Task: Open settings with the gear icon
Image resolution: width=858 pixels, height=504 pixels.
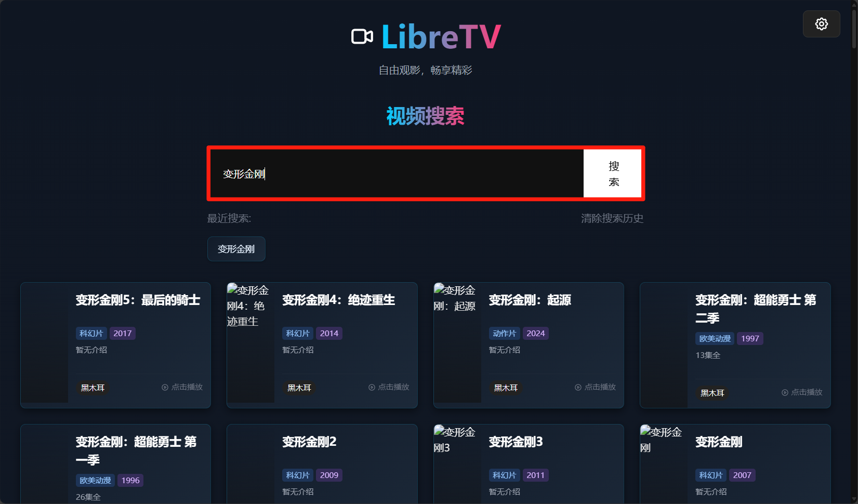Action: (821, 24)
